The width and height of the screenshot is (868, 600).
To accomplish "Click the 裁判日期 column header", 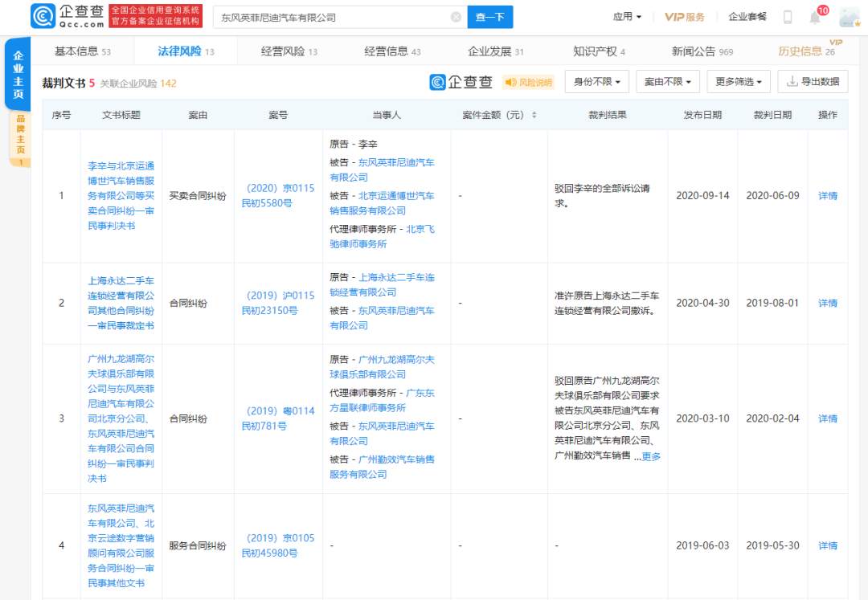I will pyautogui.click(x=772, y=115).
